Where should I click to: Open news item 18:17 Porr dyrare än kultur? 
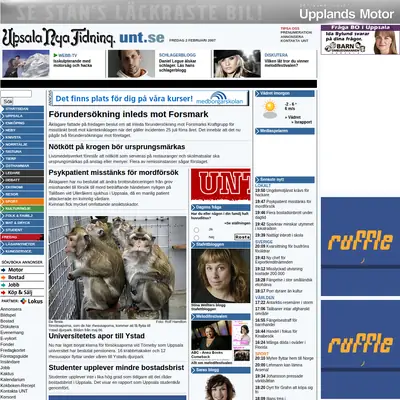point(279,291)
